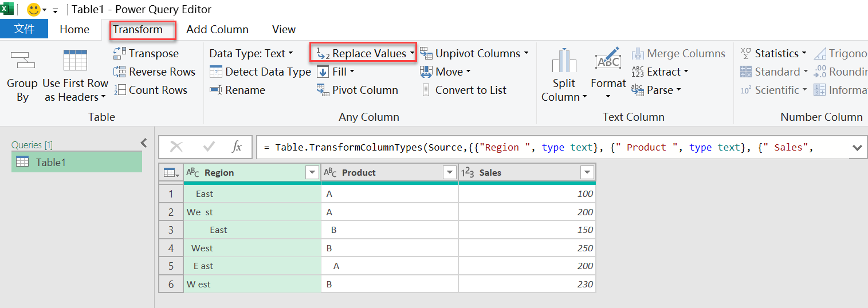
Task: Open the View ribbon tab
Action: tap(284, 29)
